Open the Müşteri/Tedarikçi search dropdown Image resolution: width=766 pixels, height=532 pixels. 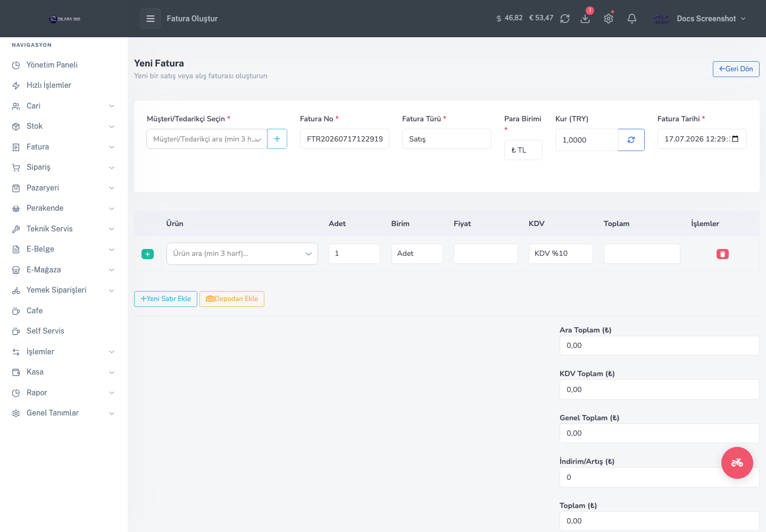pos(207,139)
